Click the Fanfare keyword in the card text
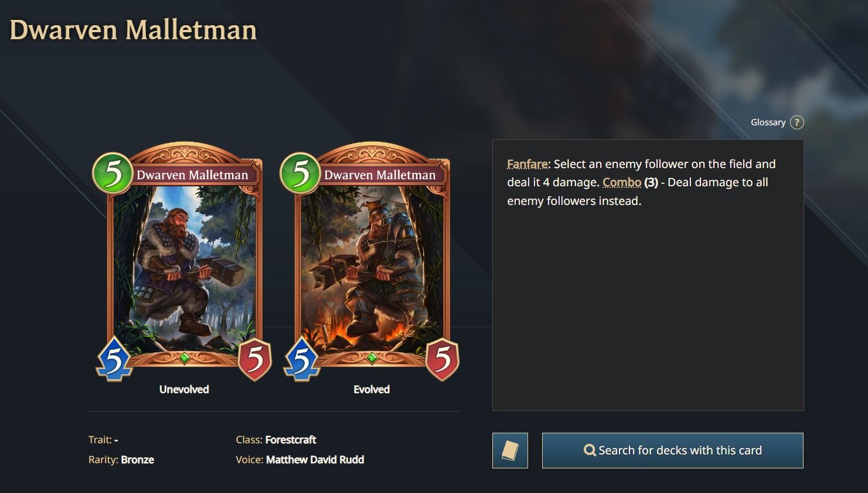The height and width of the screenshot is (493, 868). coord(527,165)
